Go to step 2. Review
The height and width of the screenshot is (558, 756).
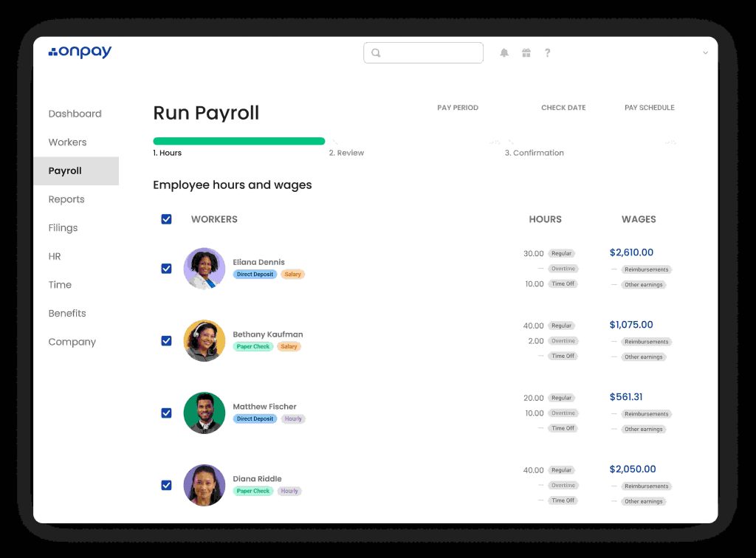point(347,153)
